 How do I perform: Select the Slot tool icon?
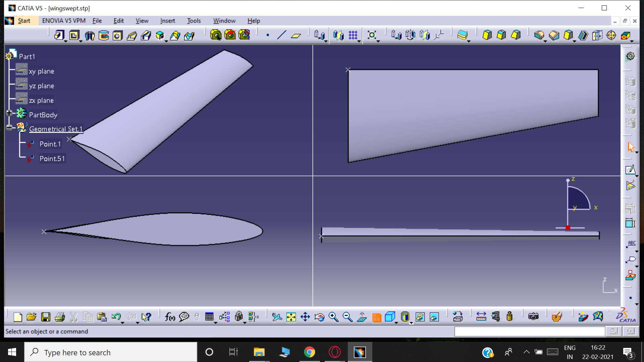point(146,35)
